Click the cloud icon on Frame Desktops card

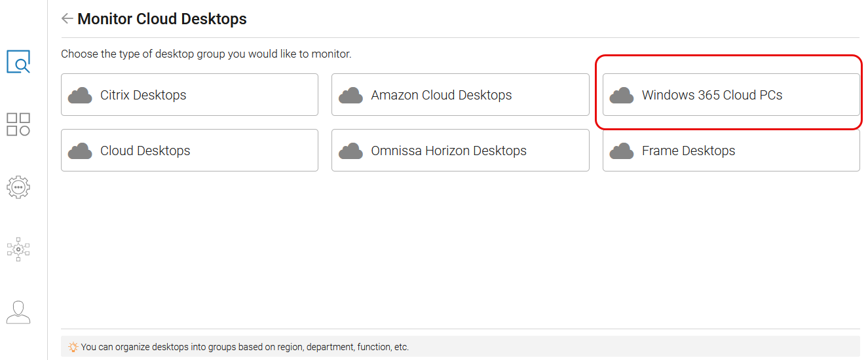(x=622, y=151)
